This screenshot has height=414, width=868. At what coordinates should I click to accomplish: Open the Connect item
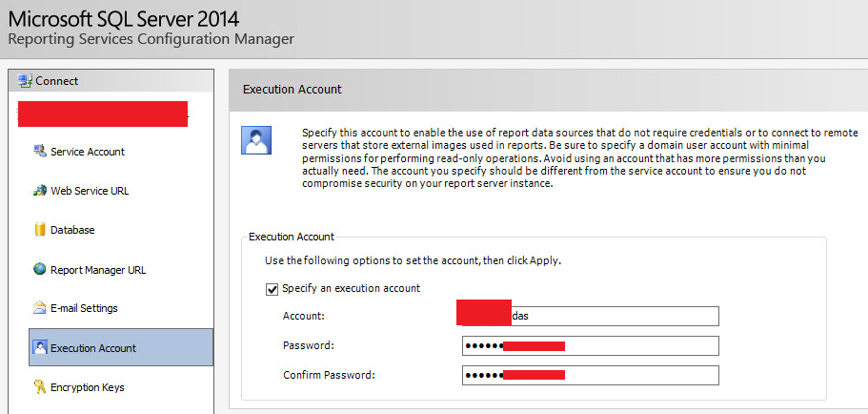click(111, 81)
